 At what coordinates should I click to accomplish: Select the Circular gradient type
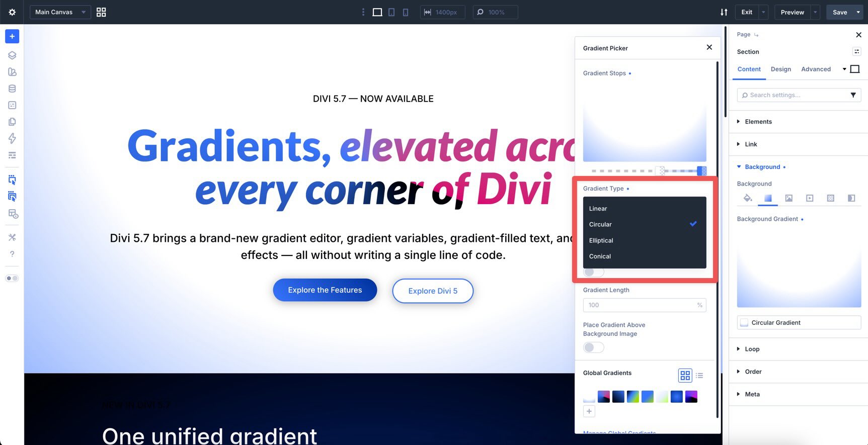(x=645, y=224)
